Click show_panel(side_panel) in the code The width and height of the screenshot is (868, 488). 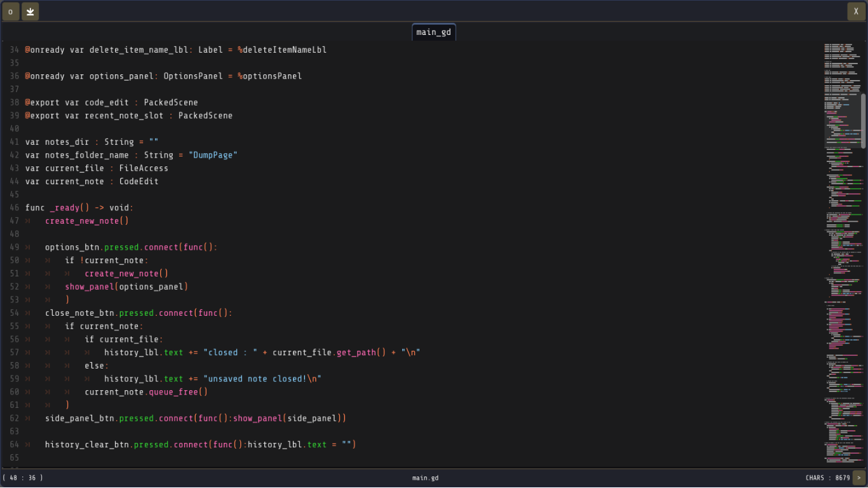click(x=289, y=418)
